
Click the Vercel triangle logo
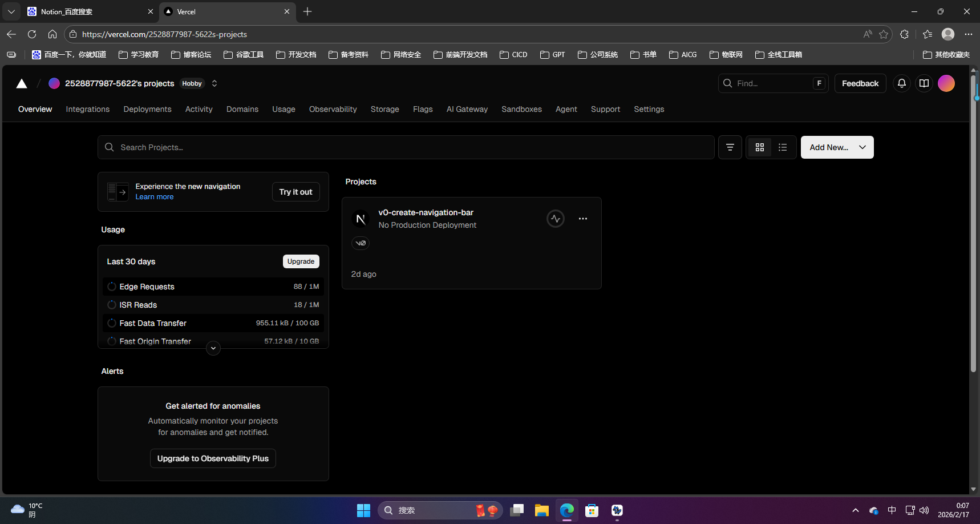pos(22,84)
